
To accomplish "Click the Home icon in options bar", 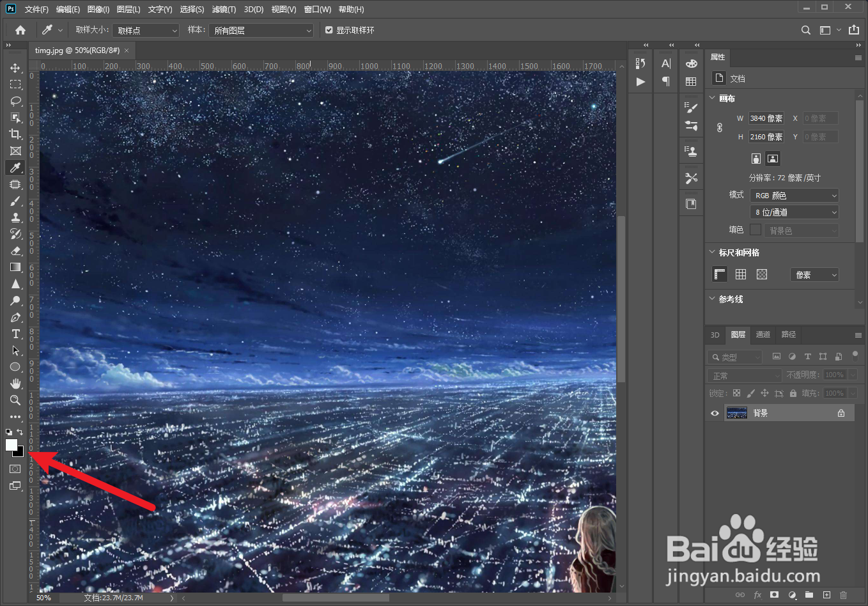I will pos(20,30).
